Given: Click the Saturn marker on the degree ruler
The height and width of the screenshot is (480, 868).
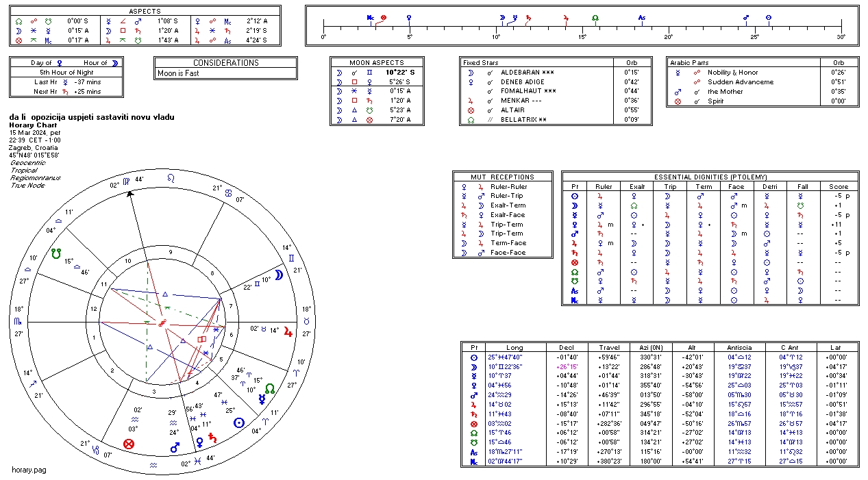Looking at the screenshot, I should tap(528, 18).
